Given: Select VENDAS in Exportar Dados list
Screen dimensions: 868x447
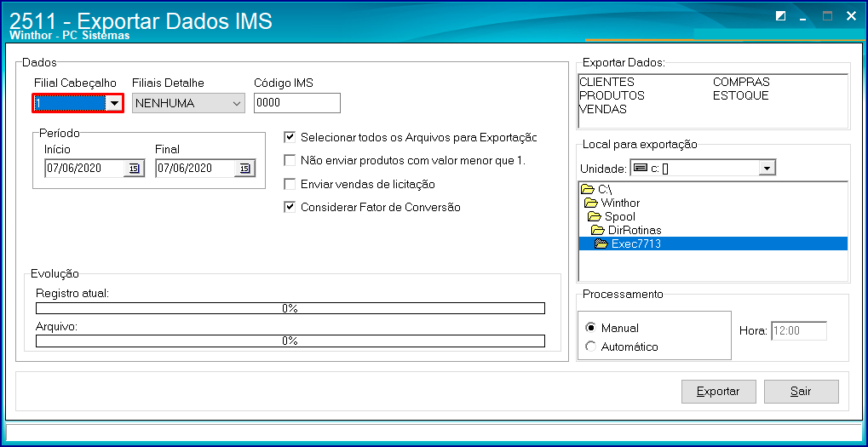Looking at the screenshot, I should point(603,110).
